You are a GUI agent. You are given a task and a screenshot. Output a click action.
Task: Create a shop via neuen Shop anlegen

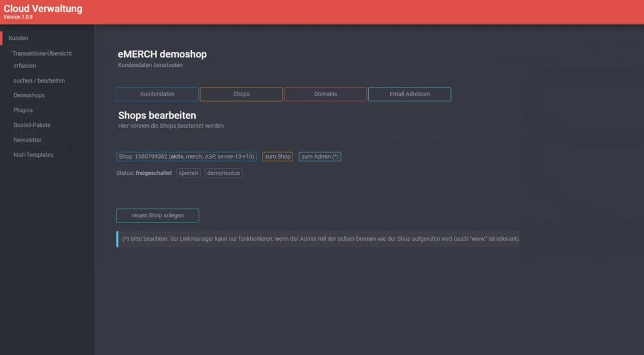158,216
